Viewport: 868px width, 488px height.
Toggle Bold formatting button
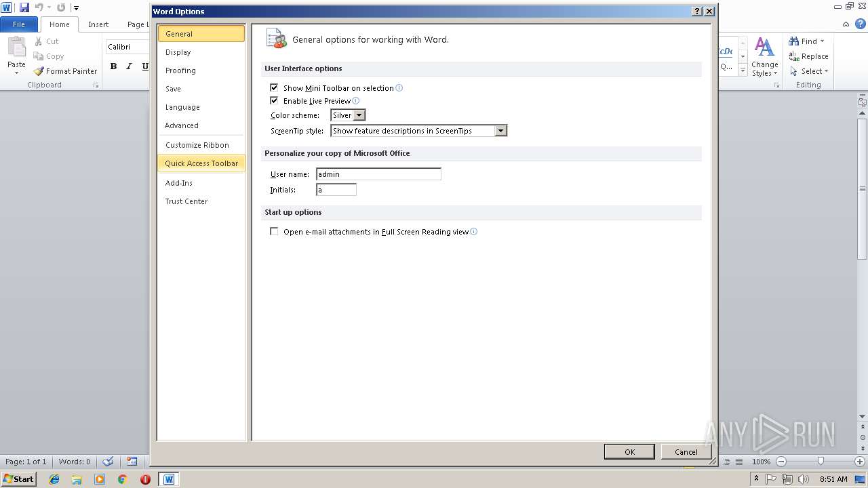(x=113, y=66)
